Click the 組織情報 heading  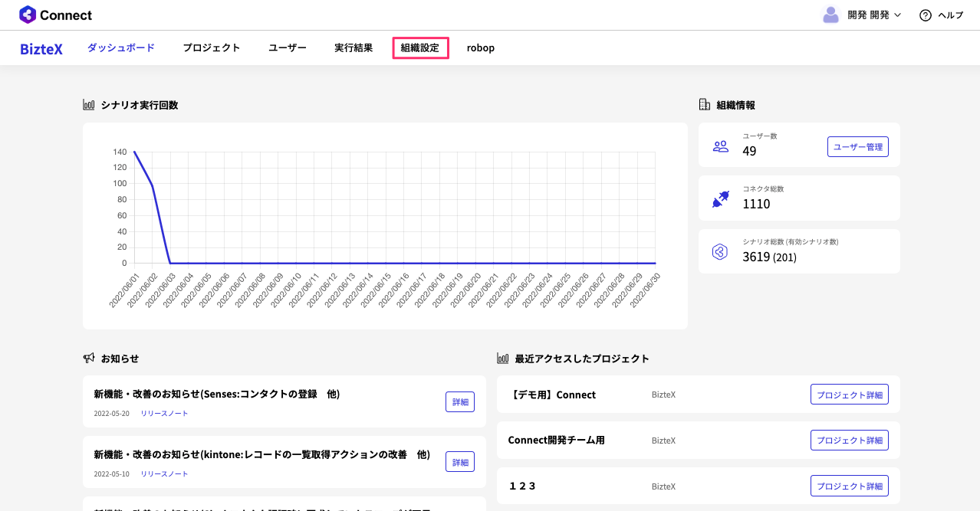[x=736, y=105]
